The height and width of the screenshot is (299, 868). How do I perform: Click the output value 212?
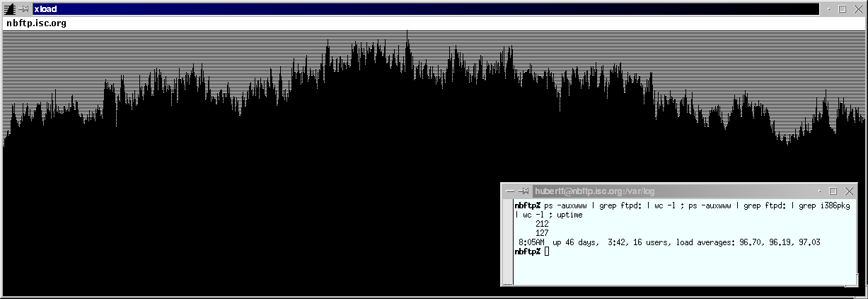[542, 223]
